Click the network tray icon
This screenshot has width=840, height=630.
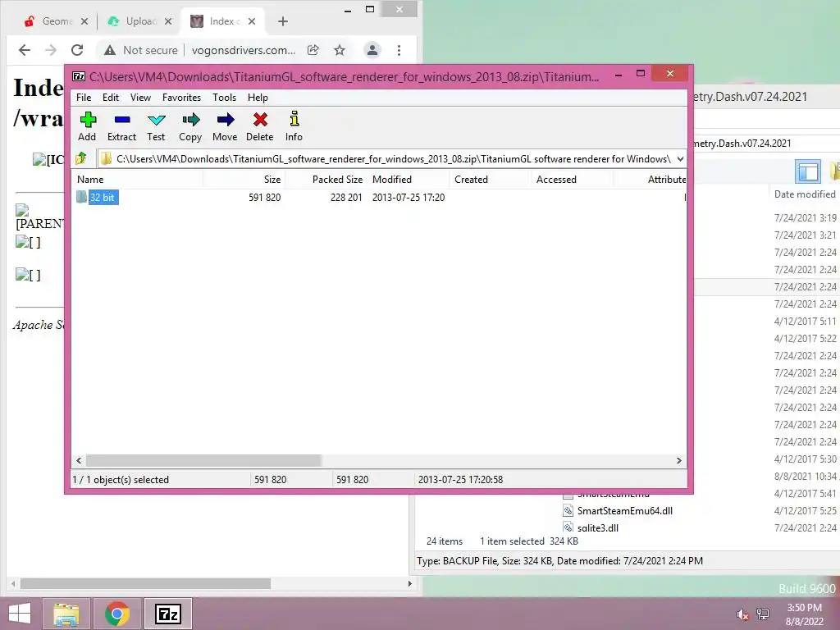click(x=763, y=614)
